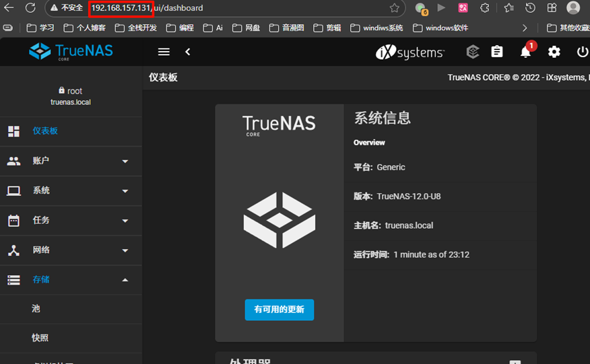The image size is (590, 364).
Task: Expand the 系统 system menu
Action: coord(71,190)
